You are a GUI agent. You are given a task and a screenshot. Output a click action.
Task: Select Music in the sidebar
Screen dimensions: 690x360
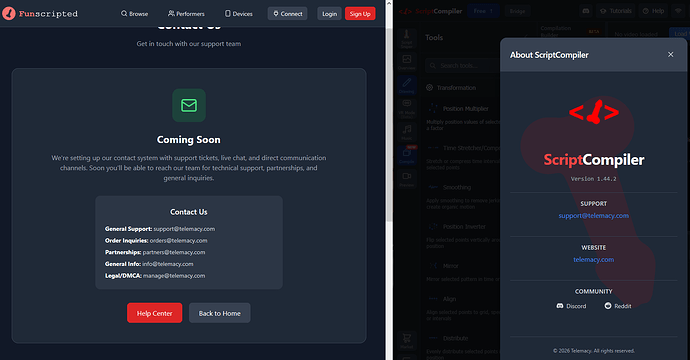click(407, 132)
